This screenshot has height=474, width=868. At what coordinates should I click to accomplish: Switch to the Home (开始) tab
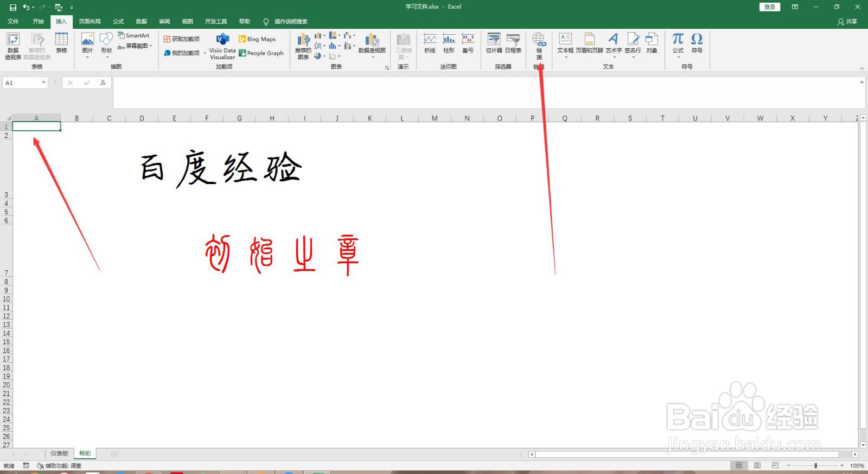(x=38, y=22)
